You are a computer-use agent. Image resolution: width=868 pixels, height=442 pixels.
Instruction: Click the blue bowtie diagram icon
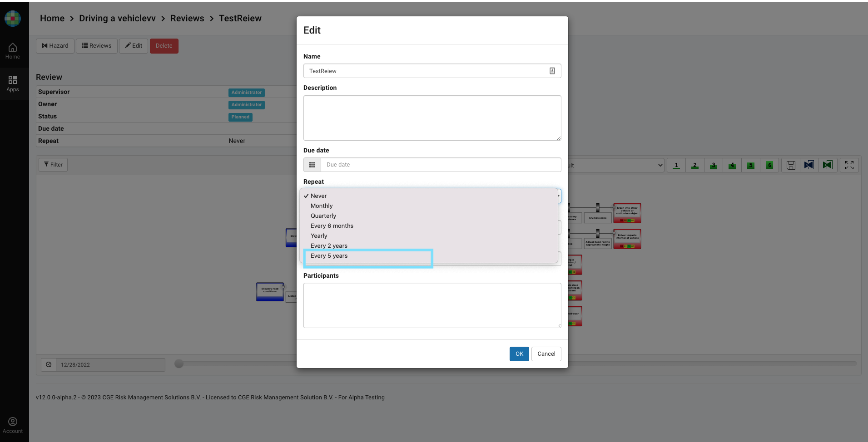coord(809,165)
